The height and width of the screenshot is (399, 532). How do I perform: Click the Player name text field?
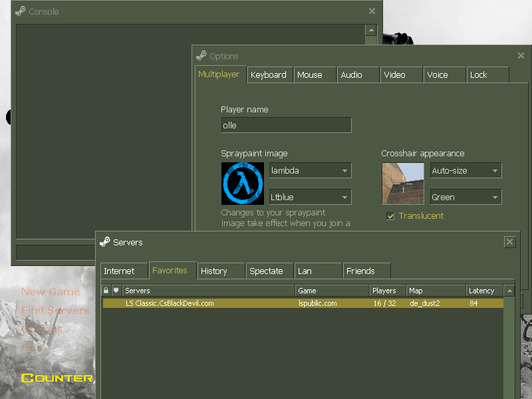pyautogui.click(x=286, y=125)
